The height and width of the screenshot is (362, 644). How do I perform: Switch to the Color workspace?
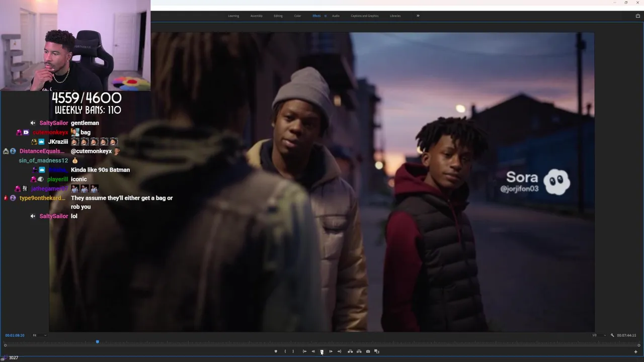click(297, 16)
